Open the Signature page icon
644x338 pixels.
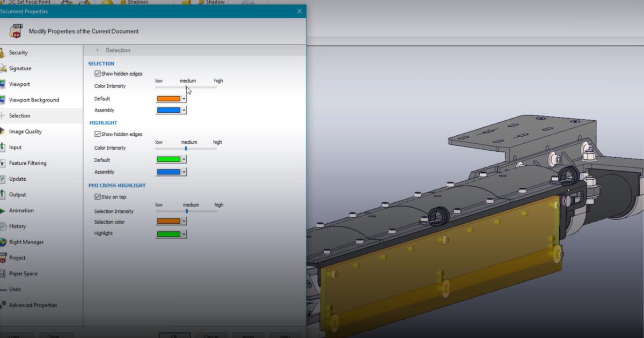point(2,68)
